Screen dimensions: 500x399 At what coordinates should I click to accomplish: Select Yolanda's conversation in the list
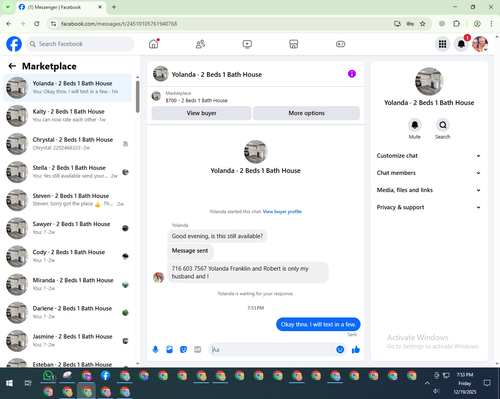67,87
